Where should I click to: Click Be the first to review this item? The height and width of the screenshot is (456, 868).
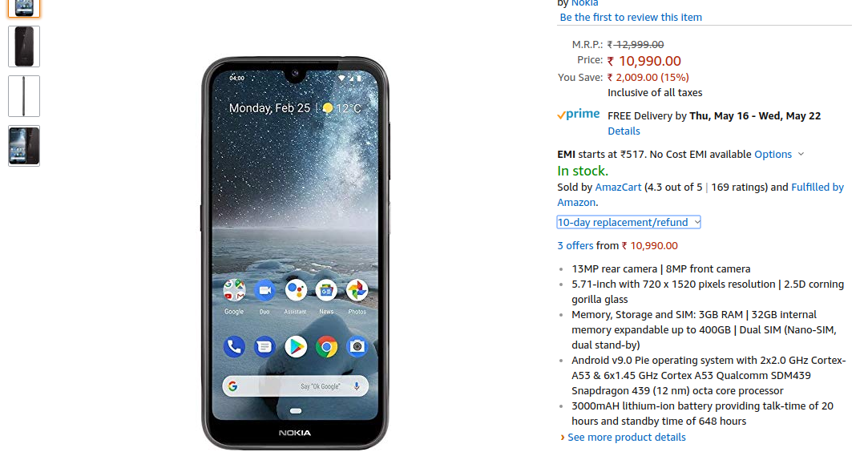coord(631,17)
